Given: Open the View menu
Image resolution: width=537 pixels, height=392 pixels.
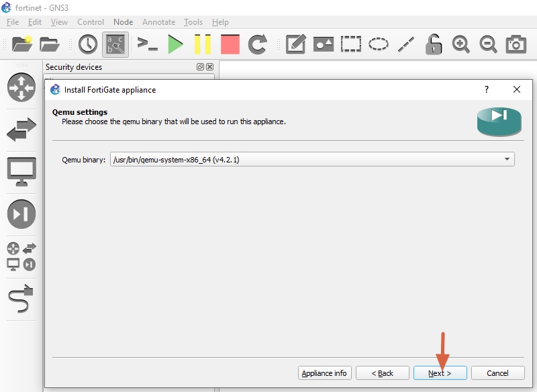Looking at the screenshot, I should 59,22.
